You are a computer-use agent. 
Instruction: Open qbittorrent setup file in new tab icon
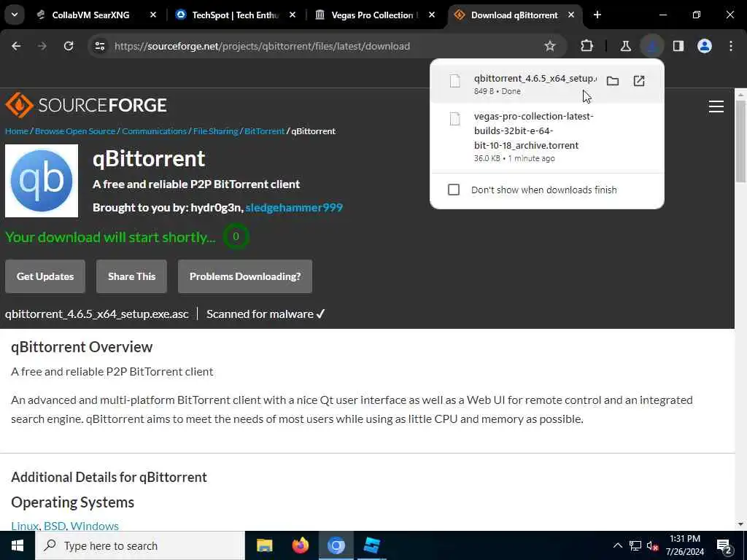(639, 81)
